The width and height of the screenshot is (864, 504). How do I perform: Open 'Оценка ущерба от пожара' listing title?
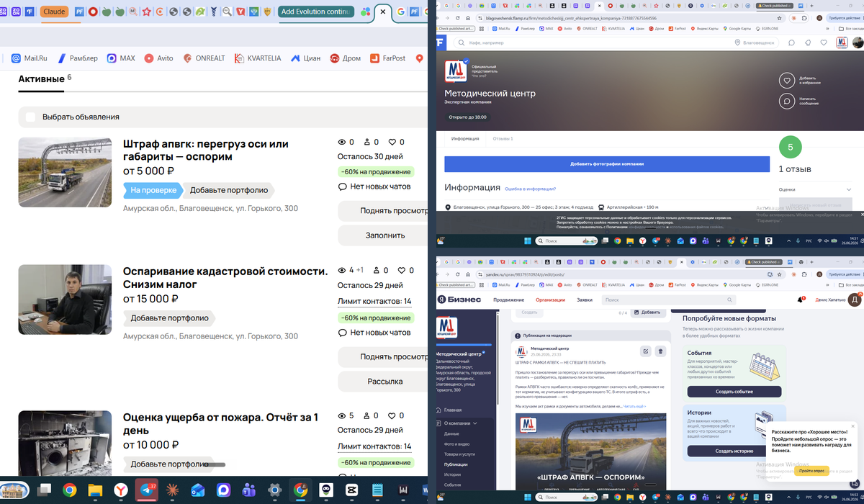220,423
